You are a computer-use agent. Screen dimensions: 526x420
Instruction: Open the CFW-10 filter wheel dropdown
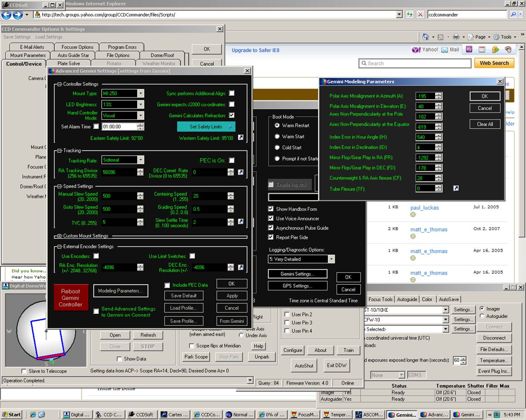click(x=445, y=320)
